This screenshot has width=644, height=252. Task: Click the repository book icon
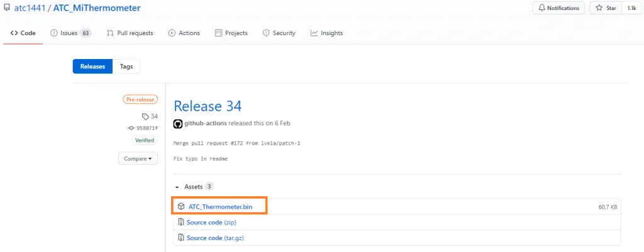coord(6,8)
